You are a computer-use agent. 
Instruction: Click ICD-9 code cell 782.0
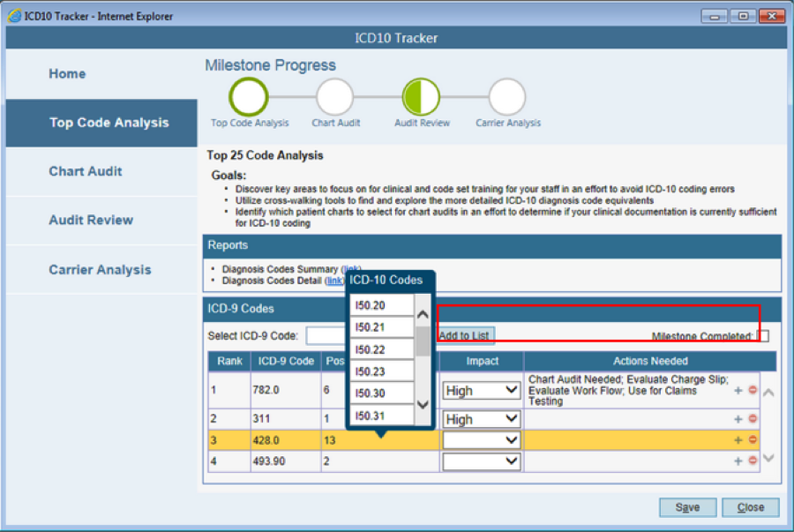pyautogui.click(x=286, y=390)
